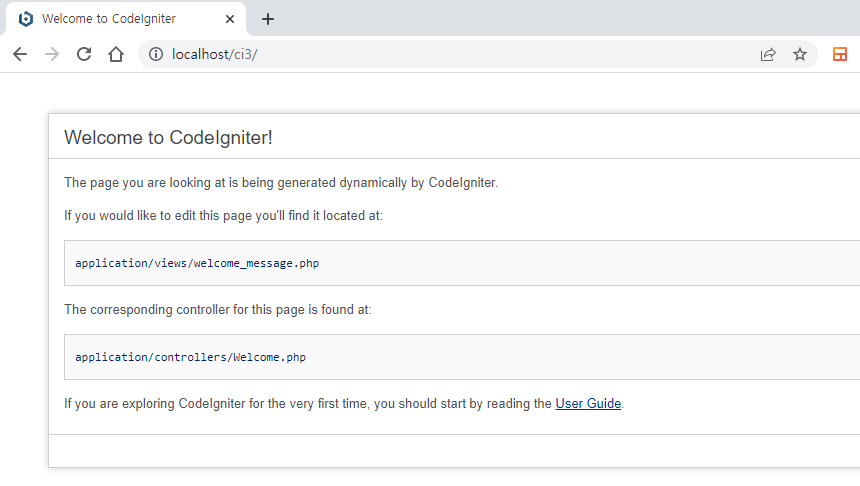This screenshot has width=860, height=486.
Task: Click text 'The corresponding controller for this page'
Action: (x=184, y=309)
